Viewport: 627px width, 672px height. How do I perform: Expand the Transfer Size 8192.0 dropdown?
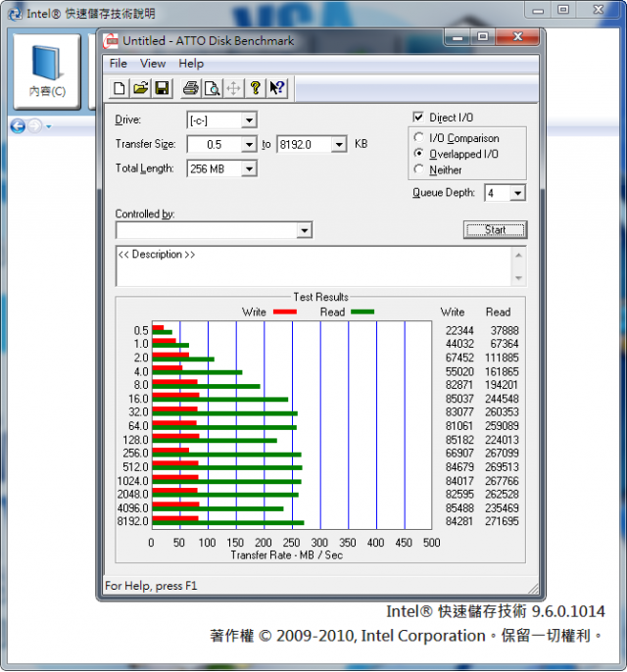tap(339, 144)
